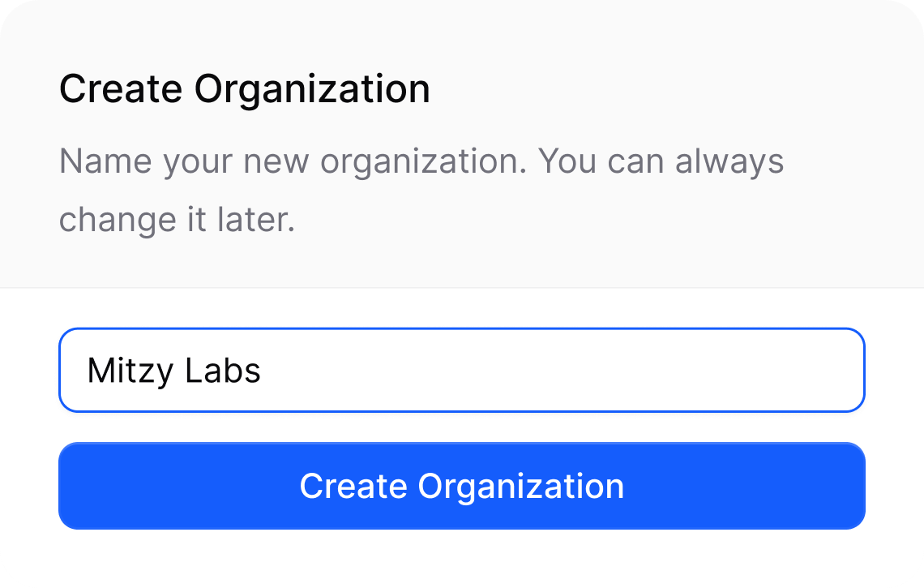Tap the Create Organization label on the button
The width and height of the screenshot is (924, 588).
(461, 486)
